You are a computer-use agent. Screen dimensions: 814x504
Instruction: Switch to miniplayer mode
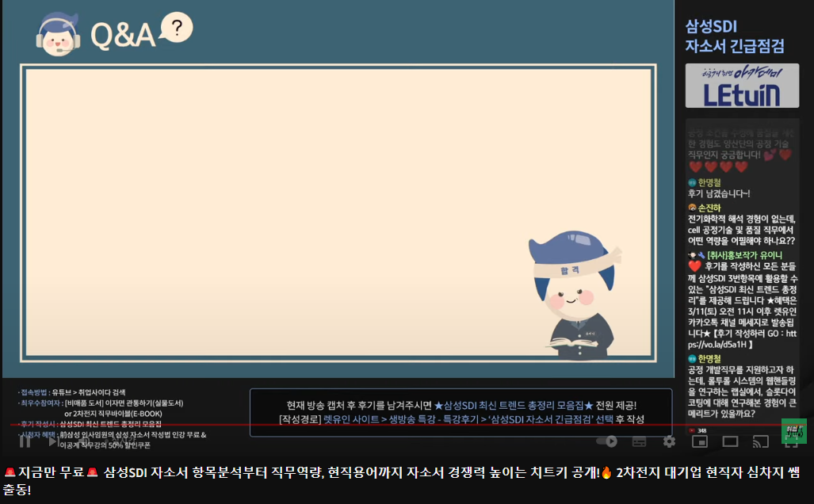click(x=700, y=441)
